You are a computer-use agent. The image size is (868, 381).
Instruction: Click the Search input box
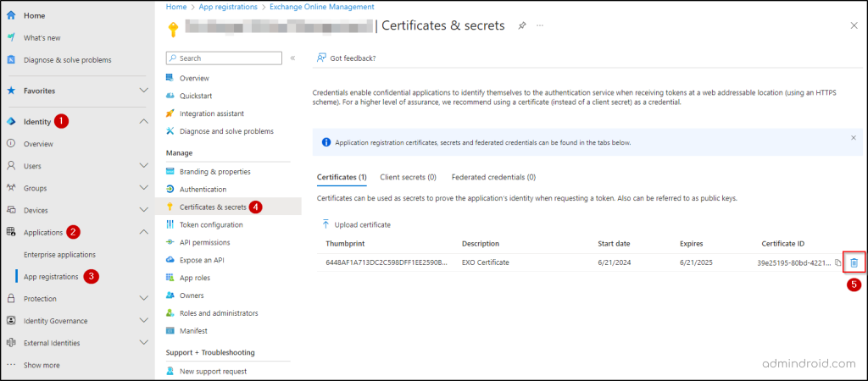225,58
